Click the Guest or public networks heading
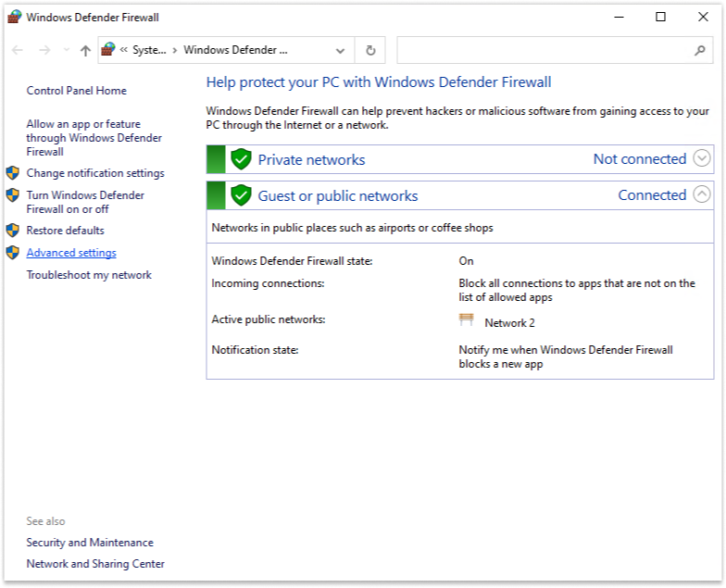This screenshot has height=588, width=726. tap(338, 196)
